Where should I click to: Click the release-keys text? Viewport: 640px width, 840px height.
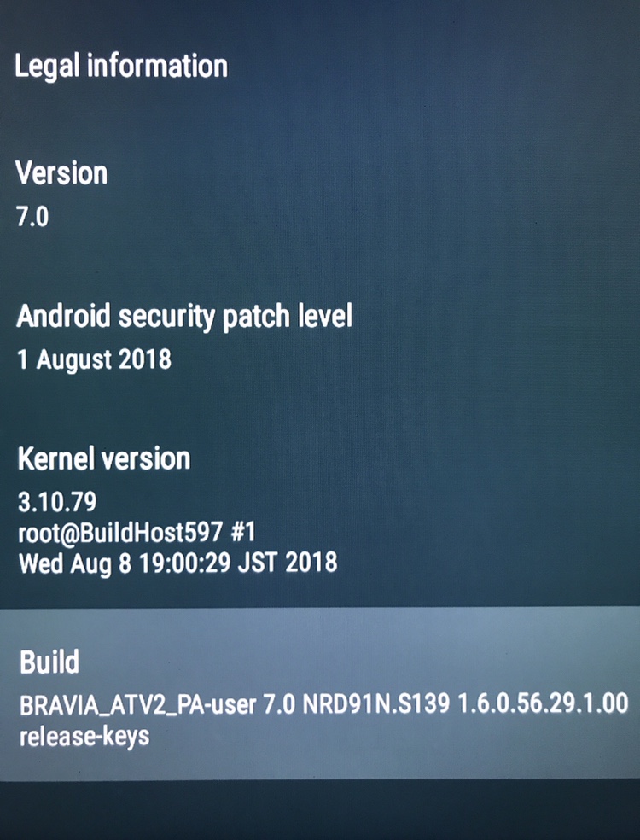(x=84, y=737)
